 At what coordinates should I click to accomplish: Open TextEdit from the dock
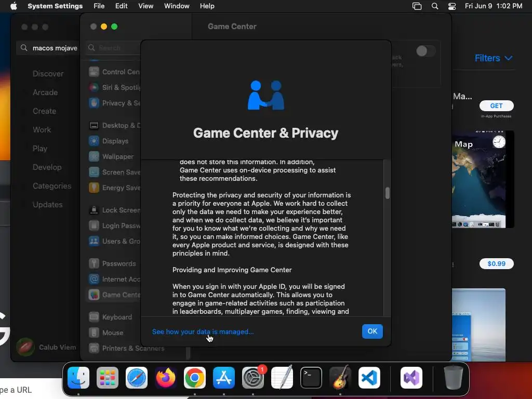(282, 378)
